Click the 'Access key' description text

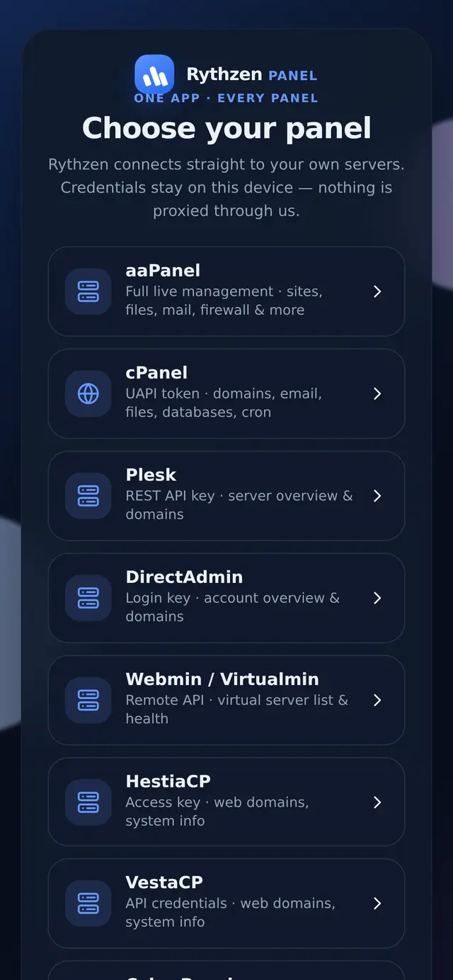217,812
